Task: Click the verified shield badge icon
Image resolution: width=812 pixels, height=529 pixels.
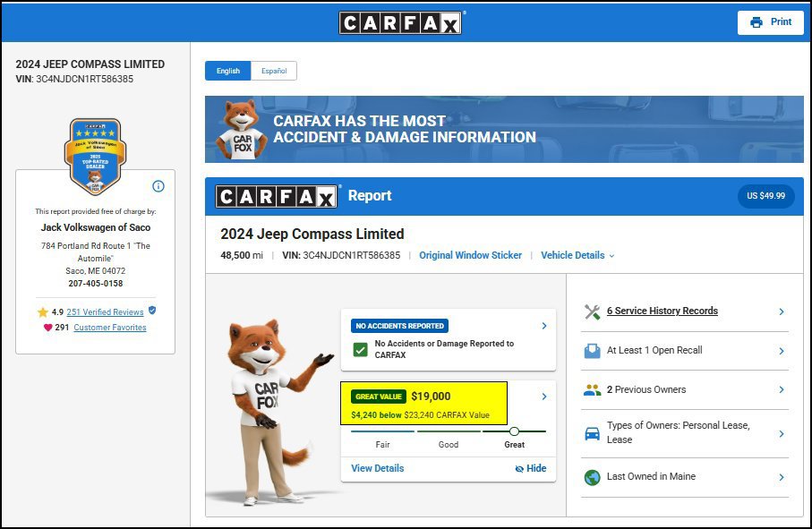Action: pos(151,311)
